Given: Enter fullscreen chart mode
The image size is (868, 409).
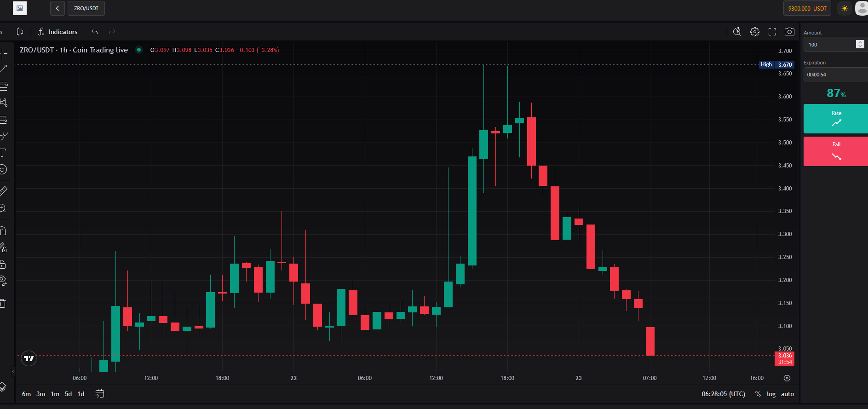Looking at the screenshot, I should (772, 32).
